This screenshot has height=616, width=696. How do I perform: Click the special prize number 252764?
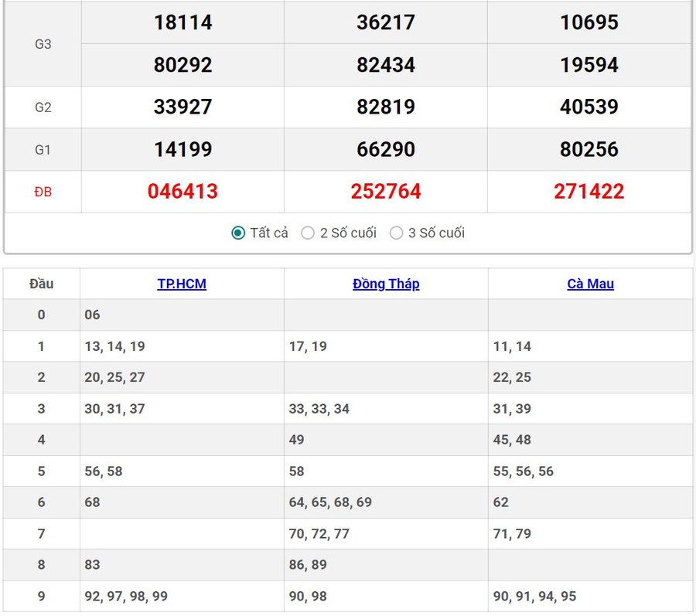tap(386, 192)
